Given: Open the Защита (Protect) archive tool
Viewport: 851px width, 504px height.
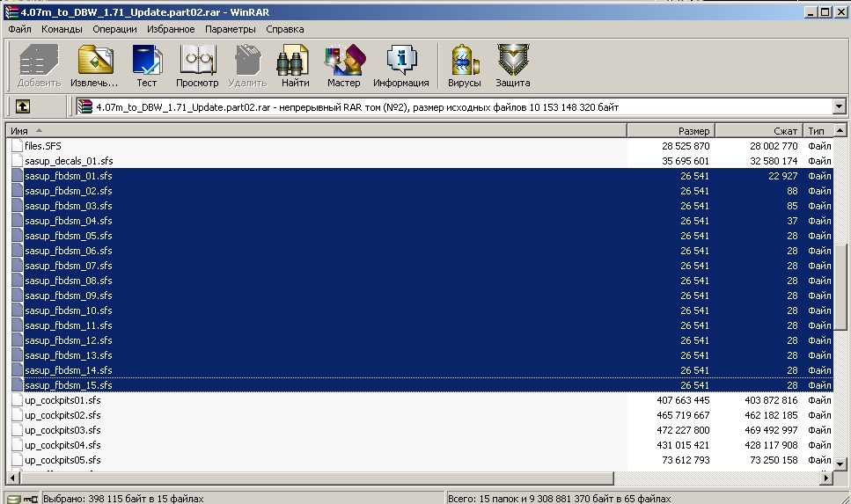Looking at the screenshot, I should tap(513, 66).
